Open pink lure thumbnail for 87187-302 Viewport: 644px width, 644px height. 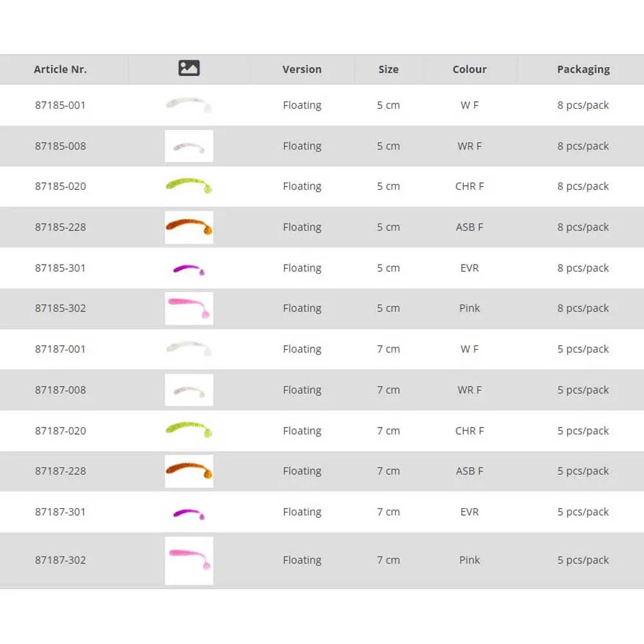pyautogui.click(x=189, y=560)
